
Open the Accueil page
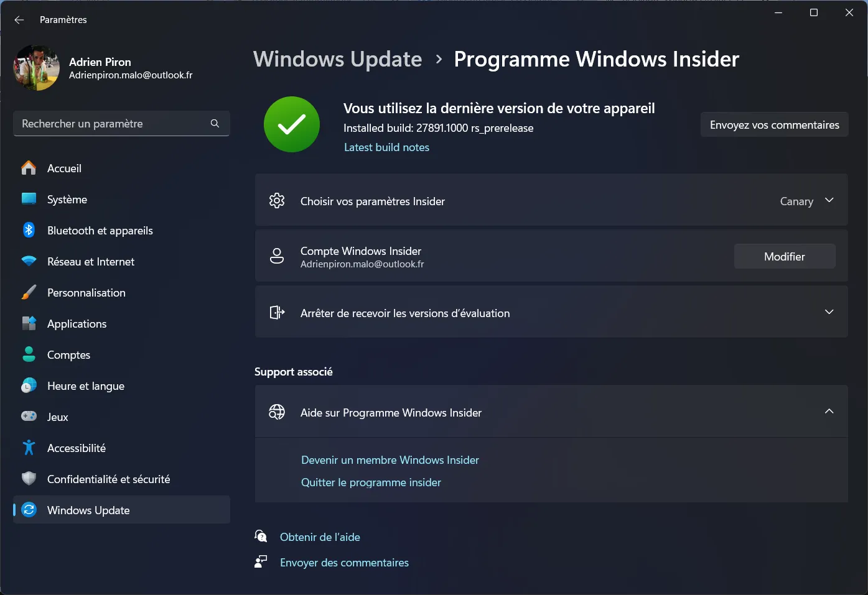[121, 168]
